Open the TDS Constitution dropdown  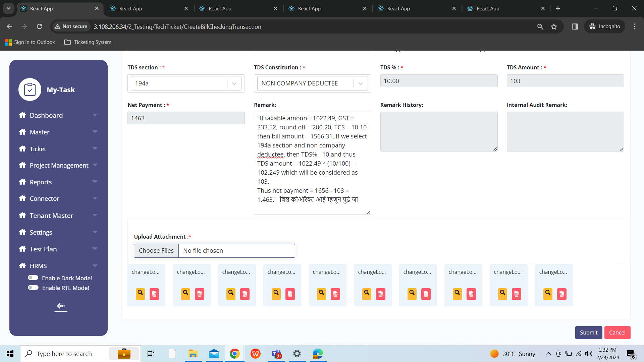pos(312,83)
